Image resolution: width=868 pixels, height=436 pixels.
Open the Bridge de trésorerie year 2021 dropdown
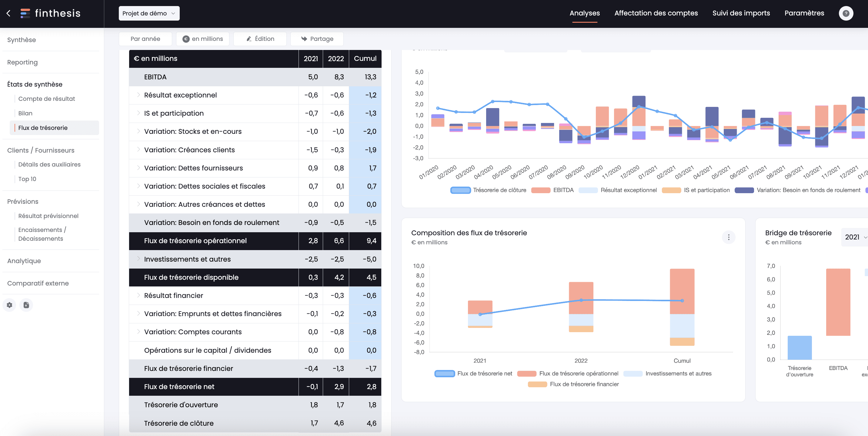pyautogui.click(x=855, y=237)
